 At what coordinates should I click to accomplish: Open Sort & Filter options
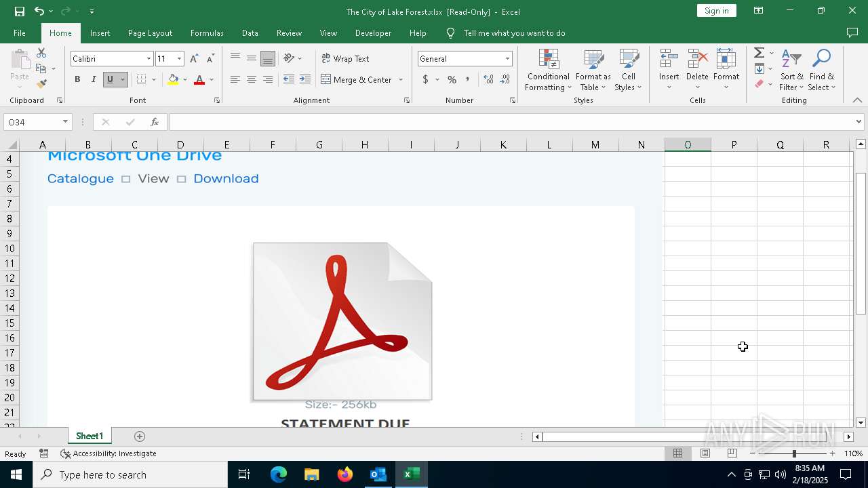(791, 70)
